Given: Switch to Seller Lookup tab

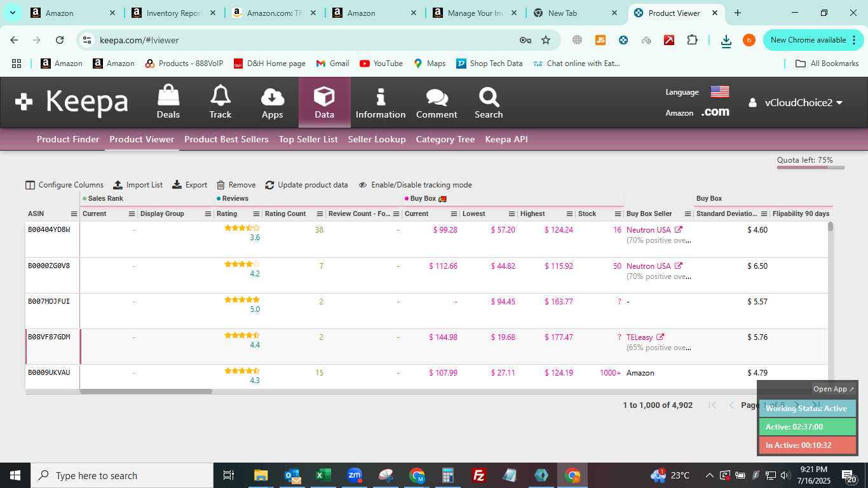Looking at the screenshot, I should [x=377, y=139].
